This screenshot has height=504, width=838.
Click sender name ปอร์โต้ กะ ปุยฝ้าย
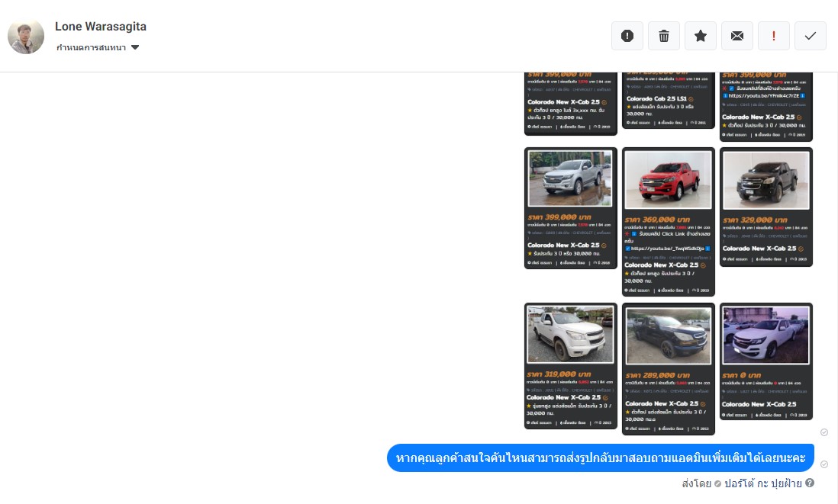tap(762, 483)
